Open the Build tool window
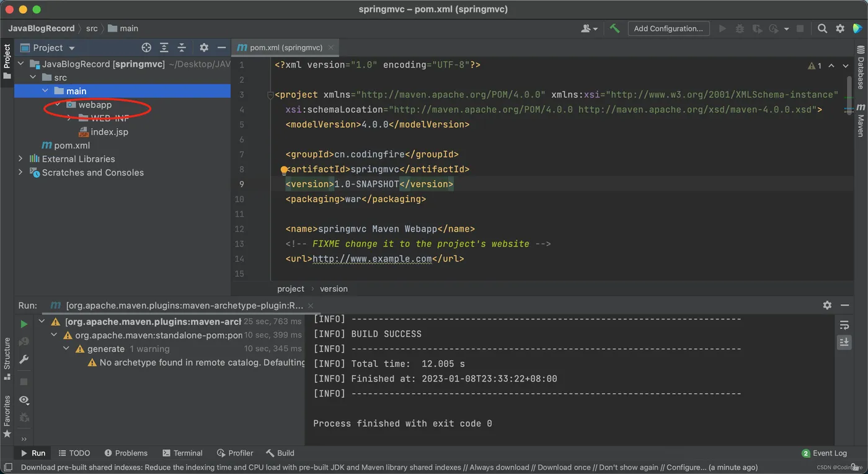The width and height of the screenshot is (868, 474). (280, 453)
